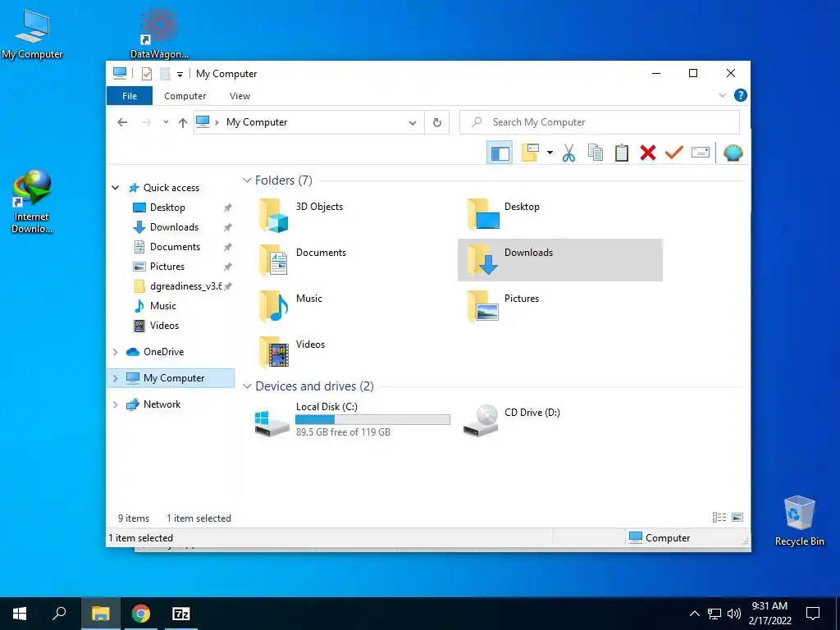Select Videos in the navigation pane
840x630 pixels.
[x=164, y=326]
